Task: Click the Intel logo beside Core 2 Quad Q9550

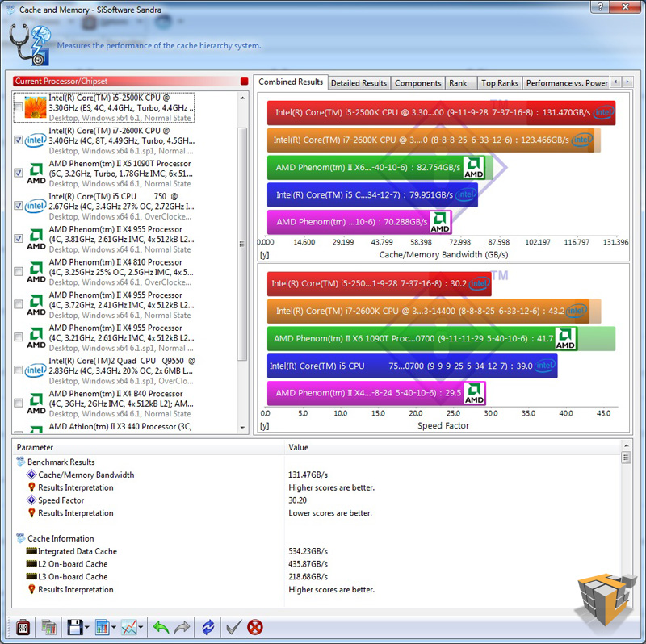Action: point(36,370)
